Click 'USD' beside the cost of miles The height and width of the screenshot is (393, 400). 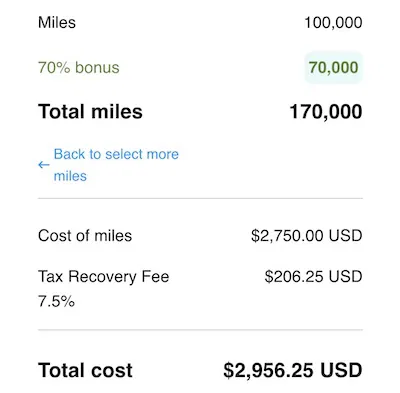pyautogui.click(x=345, y=236)
